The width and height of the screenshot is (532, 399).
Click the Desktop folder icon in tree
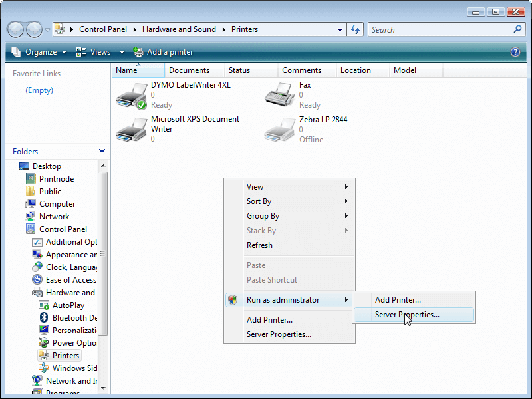coord(24,166)
